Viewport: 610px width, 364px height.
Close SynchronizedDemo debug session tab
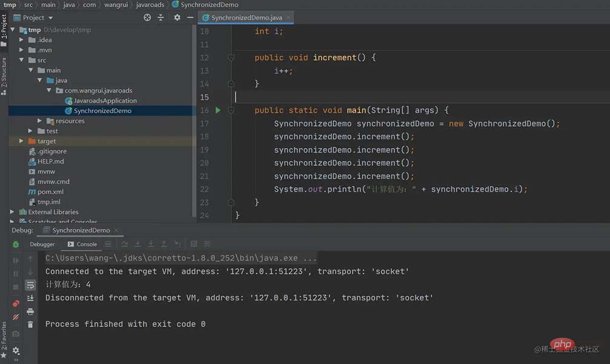click(116, 230)
